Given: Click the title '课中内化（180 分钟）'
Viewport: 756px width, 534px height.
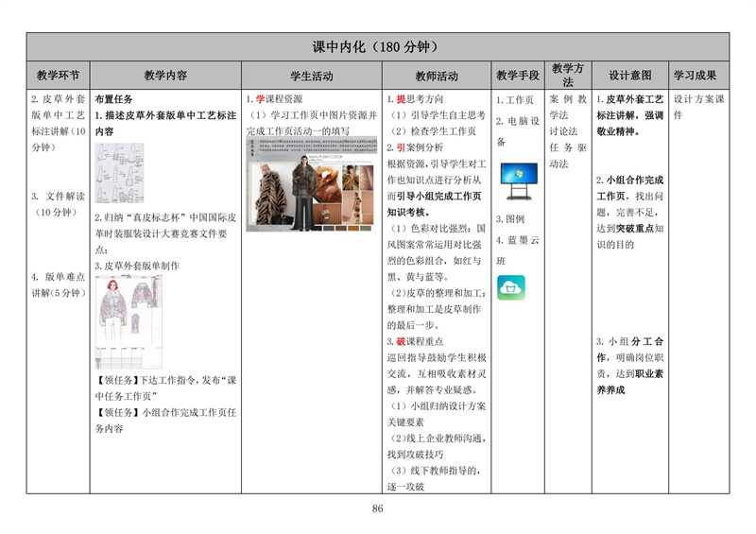Looking at the screenshot, I should (377, 47).
